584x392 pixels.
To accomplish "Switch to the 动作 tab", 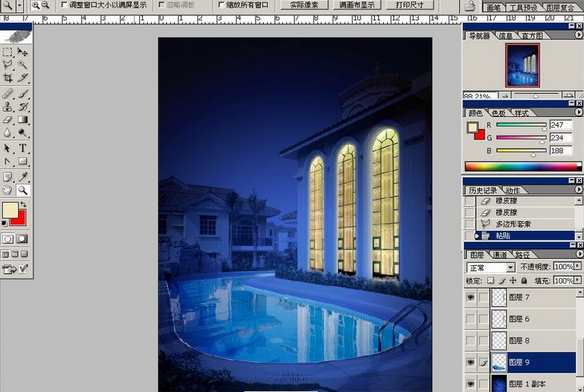I will (512, 190).
